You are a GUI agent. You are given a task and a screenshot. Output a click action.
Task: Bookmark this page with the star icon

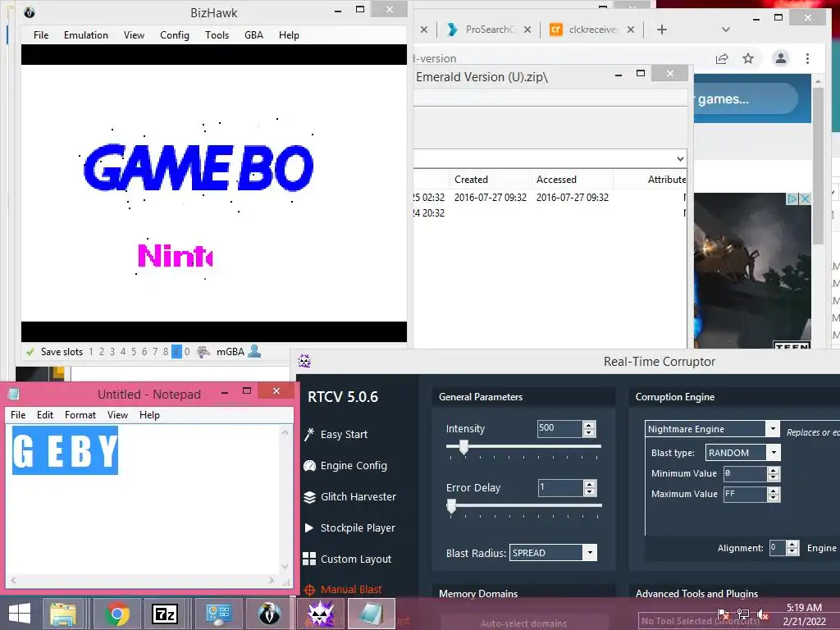click(x=748, y=58)
